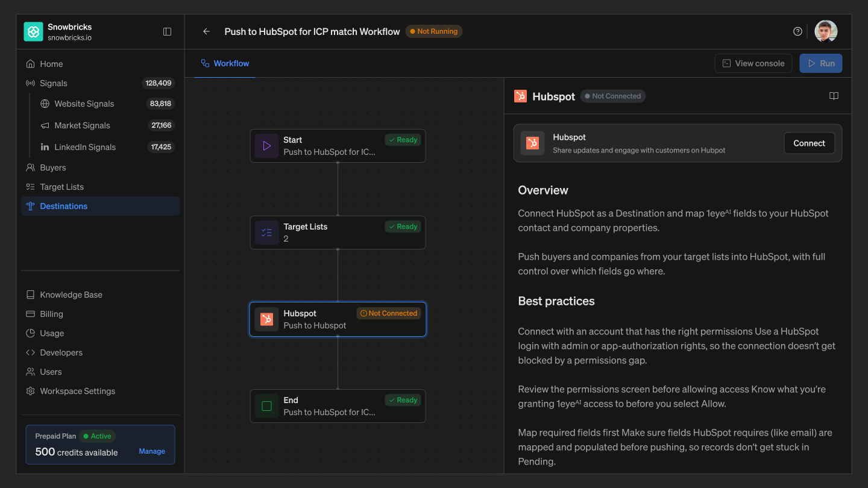Screen dimensions: 868x488
Task: Open the user profile avatar
Action: [x=826, y=31]
